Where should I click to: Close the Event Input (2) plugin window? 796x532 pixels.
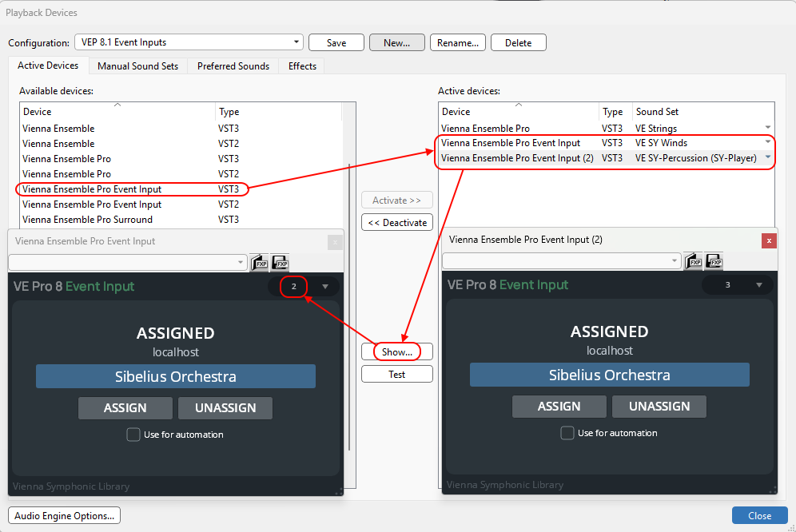(x=769, y=240)
